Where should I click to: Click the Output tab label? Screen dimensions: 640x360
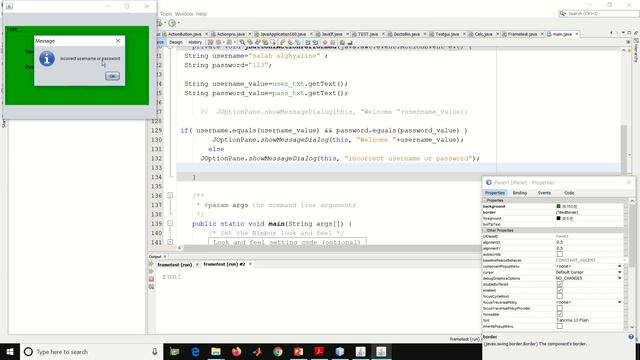click(155, 256)
